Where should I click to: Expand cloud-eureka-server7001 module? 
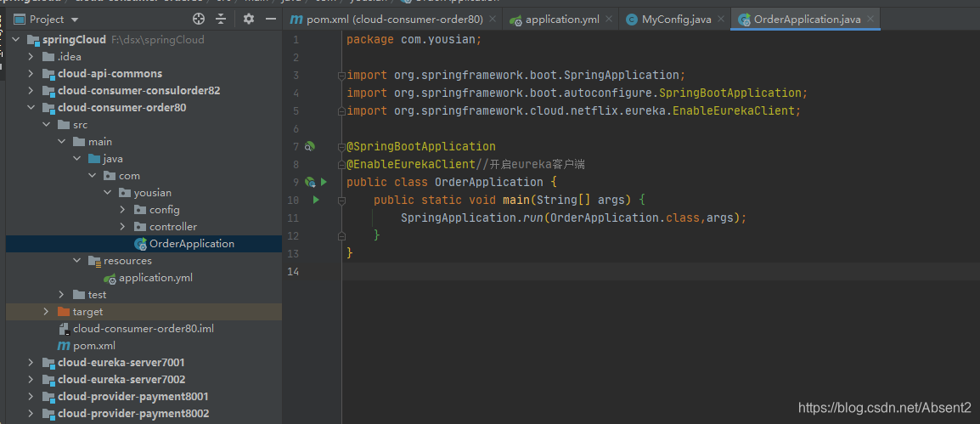pyautogui.click(x=31, y=363)
